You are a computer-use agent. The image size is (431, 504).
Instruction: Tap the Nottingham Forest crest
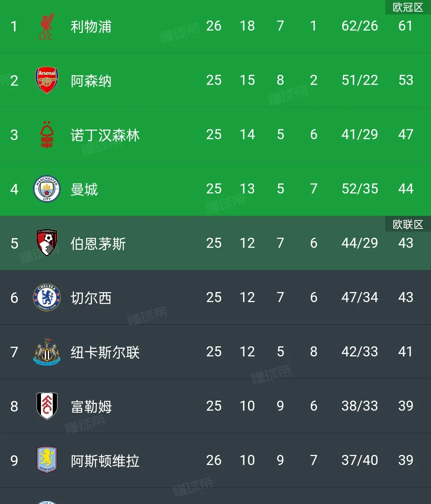click(47, 135)
